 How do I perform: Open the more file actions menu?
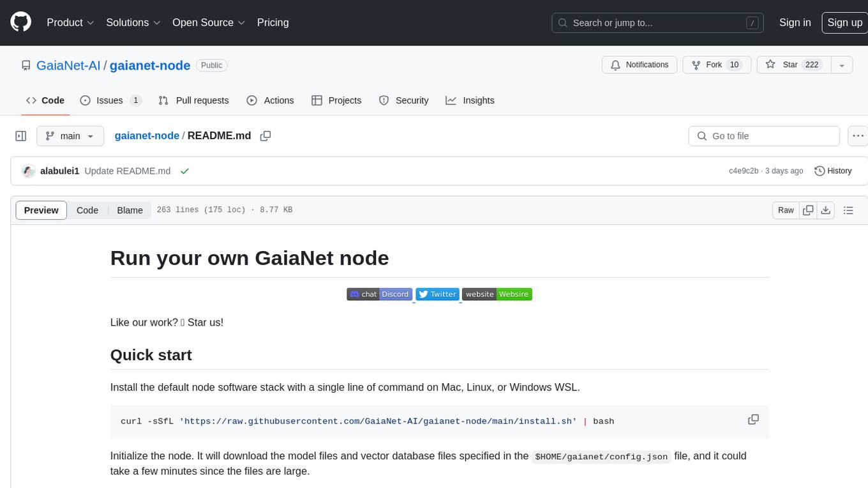coord(858,136)
